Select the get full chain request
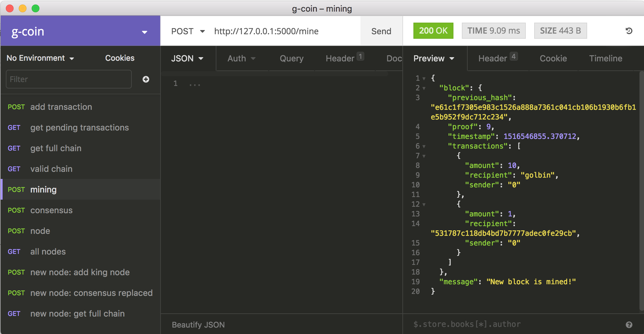This screenshot has width=644, height=334. click(81, 148)
